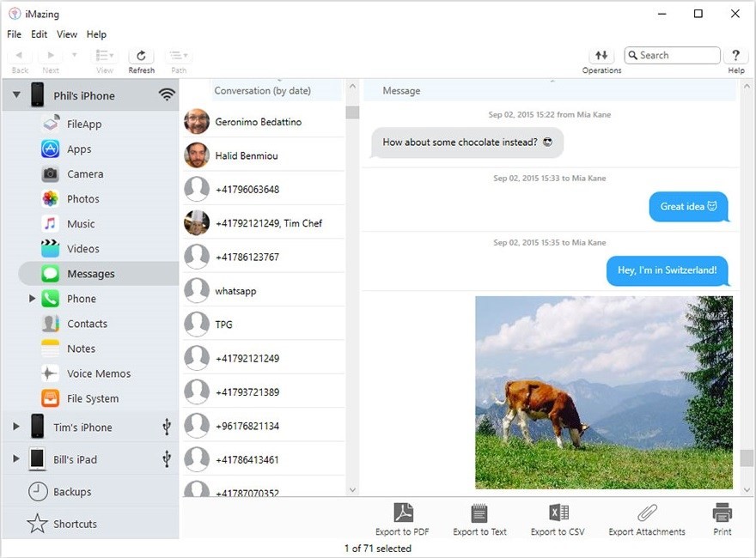Image resolution: width=756 pixels, height=558 pixels.
Task: Open the View menu
Action: pyautogui.click(x=67, y=34)
